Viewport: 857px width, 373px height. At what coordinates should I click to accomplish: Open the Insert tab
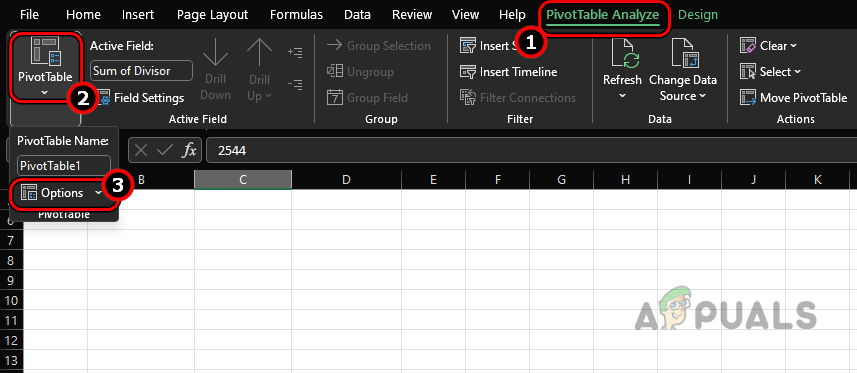pyautogui.click(x=138, y=15)
